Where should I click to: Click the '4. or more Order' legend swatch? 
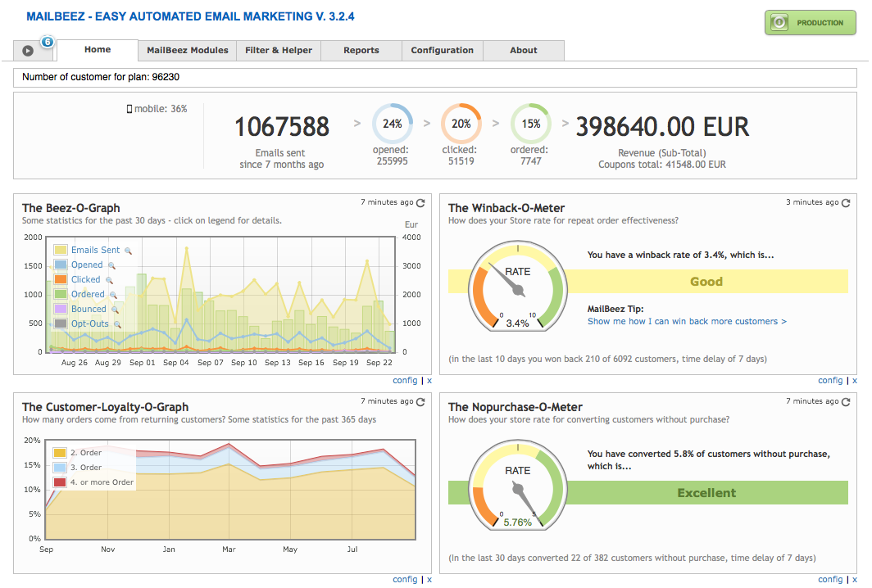tap(60, 482)
